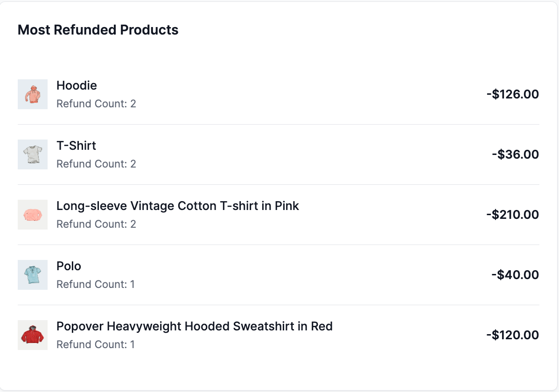Open Popover Heavyweight Hooded Sweatshirt in Red
The width and height of the screenshot is (559, 392).
click(x=194, y=326)
